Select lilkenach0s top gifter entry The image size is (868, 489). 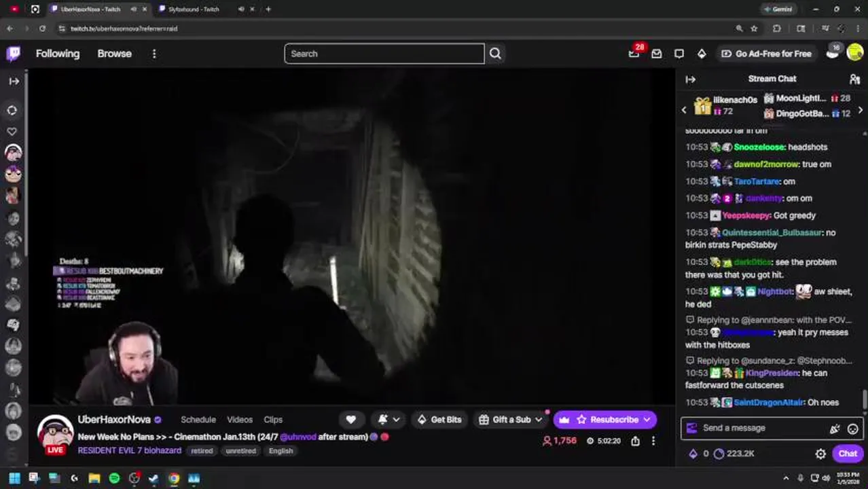(725, 105)
